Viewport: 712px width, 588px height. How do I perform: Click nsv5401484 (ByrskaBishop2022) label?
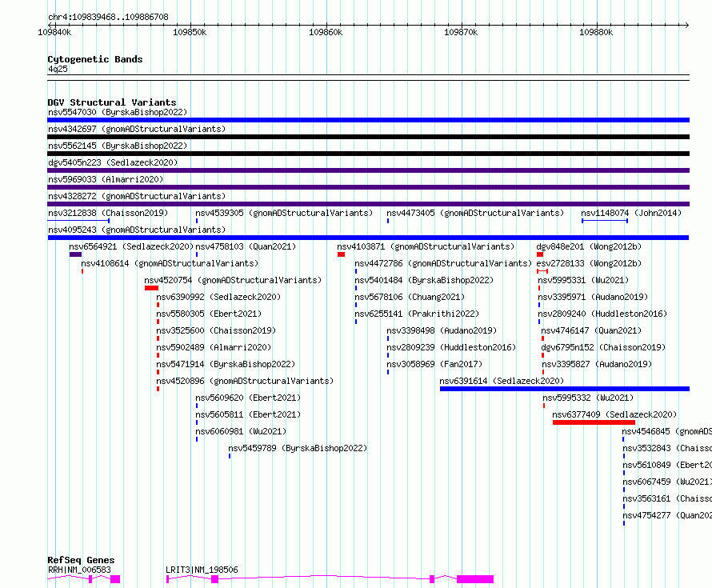pos(424,280)
